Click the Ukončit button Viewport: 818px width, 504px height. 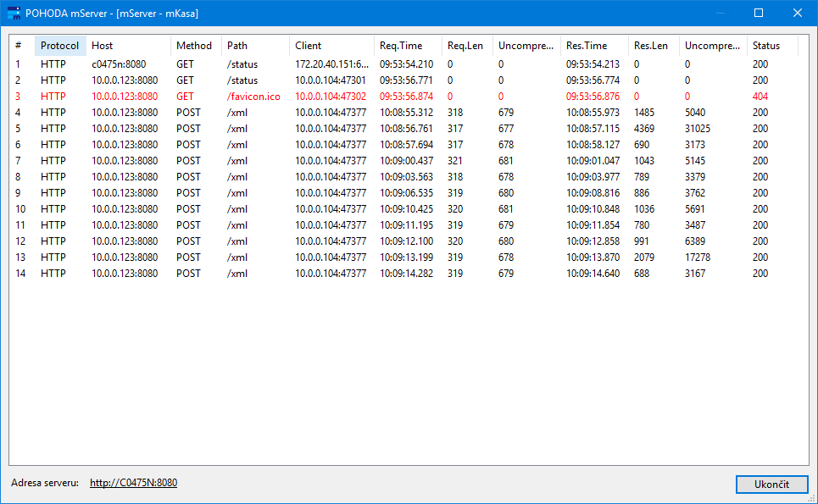coord(771,485)
